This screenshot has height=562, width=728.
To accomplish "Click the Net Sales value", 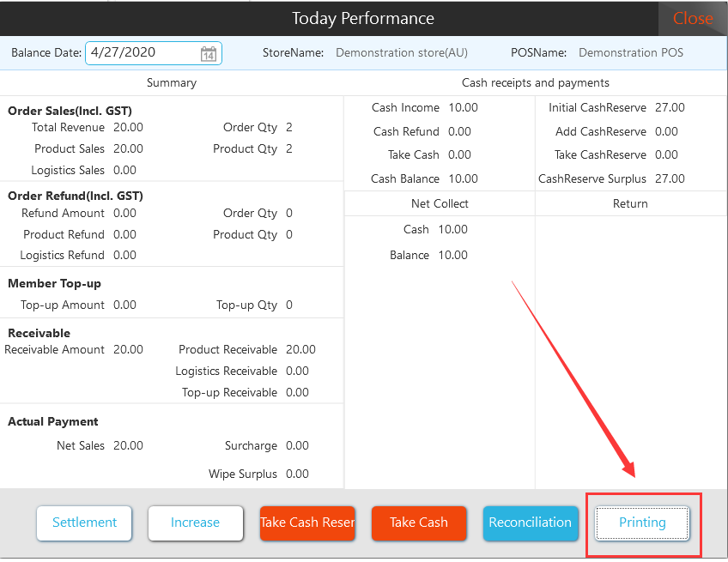I will pyautogui.click(x=128, y=446).
